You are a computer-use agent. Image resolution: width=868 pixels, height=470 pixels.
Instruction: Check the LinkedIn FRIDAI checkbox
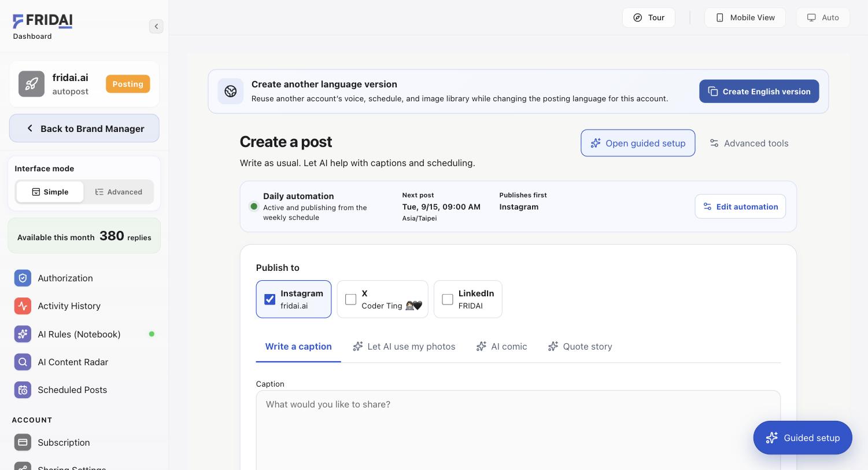(x=448, y=299)
